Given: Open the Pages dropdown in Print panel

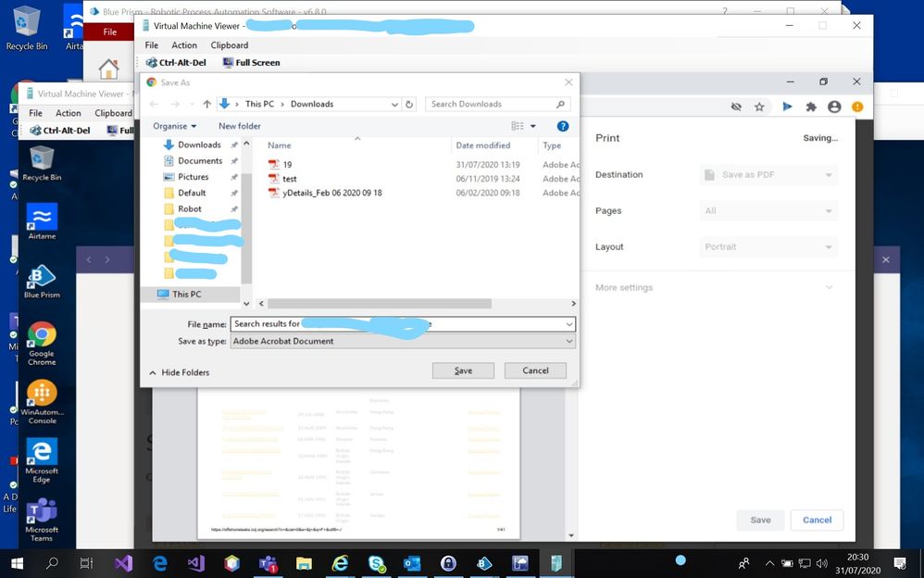Looking at the screenshot, I should click(768, 210).
